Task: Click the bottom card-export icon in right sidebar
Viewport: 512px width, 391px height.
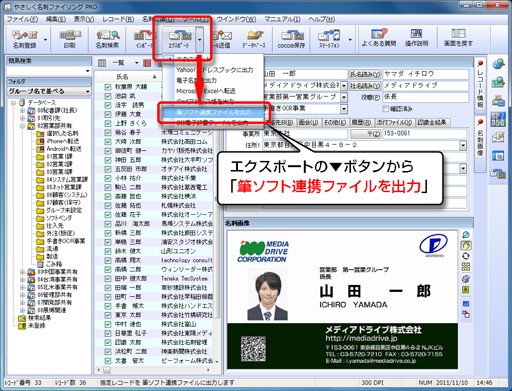Action: pos(498,173)
